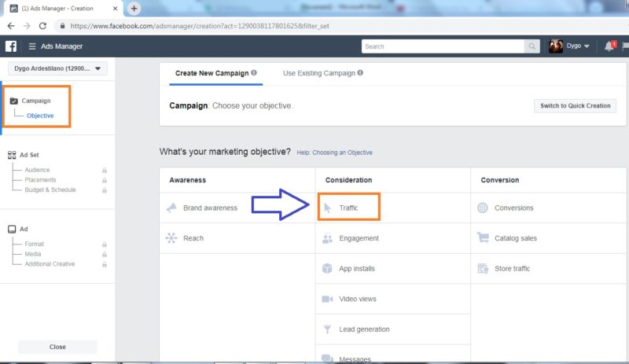The image size is (629, 364).
Task: Open the notifications bell
Action: 609,46
